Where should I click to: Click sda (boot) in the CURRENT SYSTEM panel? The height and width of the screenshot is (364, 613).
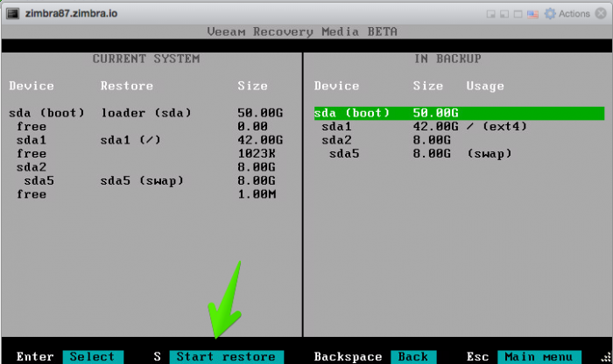46,113
